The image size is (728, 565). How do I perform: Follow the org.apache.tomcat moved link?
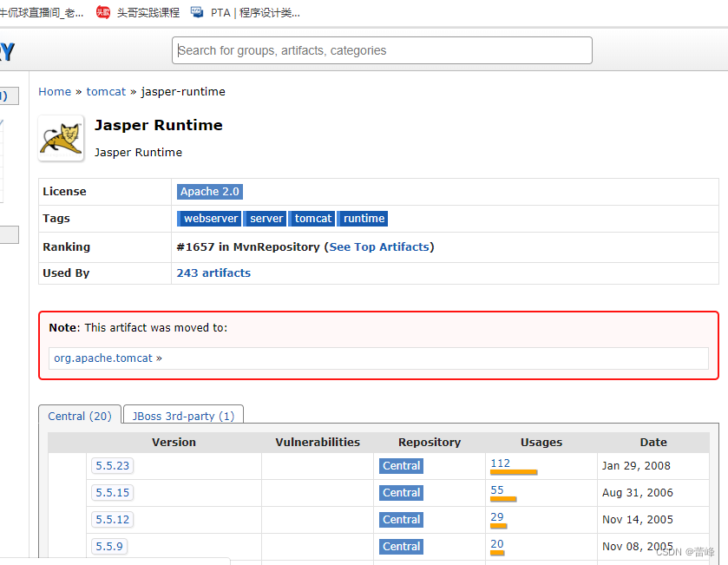pos(103,358)
